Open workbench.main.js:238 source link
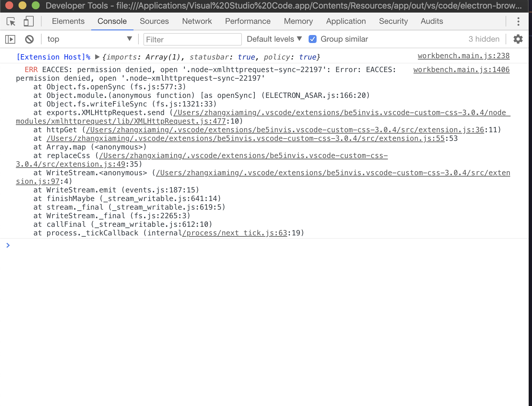This screenshot has height=406, width=532. pos(463,56)
